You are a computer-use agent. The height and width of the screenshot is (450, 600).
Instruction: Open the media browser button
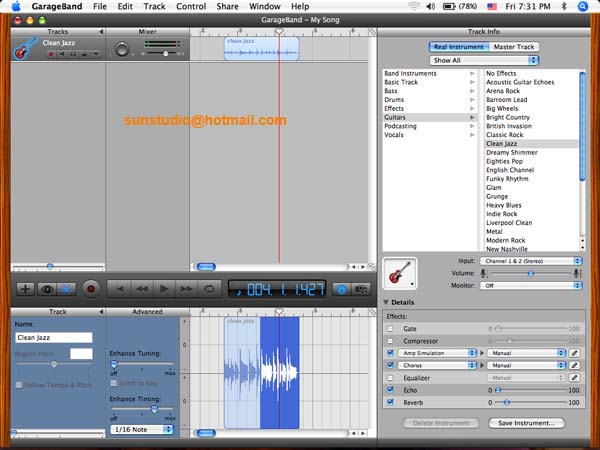tap(361, 289)
